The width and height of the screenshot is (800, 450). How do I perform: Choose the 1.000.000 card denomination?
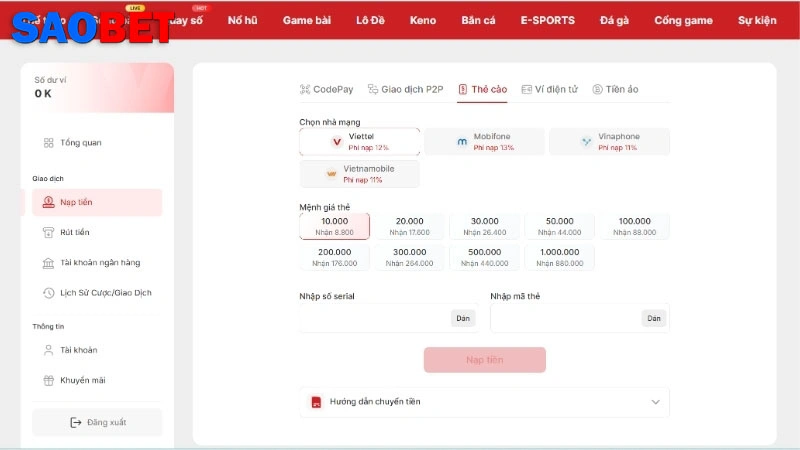pyautogui.click(x=559, y=257)
